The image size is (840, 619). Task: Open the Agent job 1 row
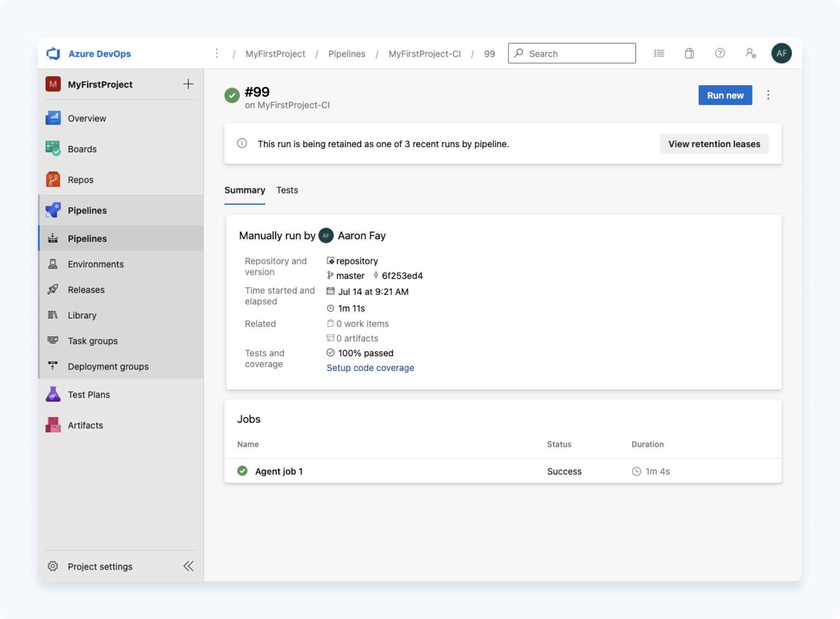(279, 471)
